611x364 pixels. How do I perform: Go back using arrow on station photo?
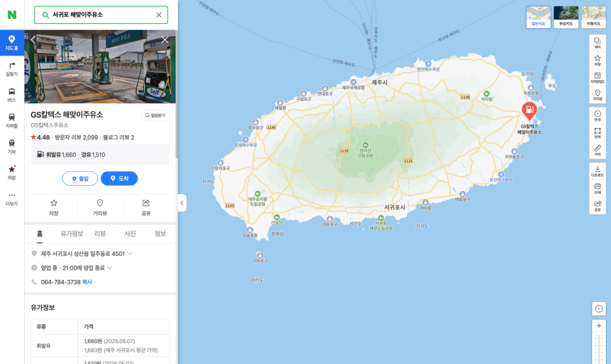(x=33, y=39)
